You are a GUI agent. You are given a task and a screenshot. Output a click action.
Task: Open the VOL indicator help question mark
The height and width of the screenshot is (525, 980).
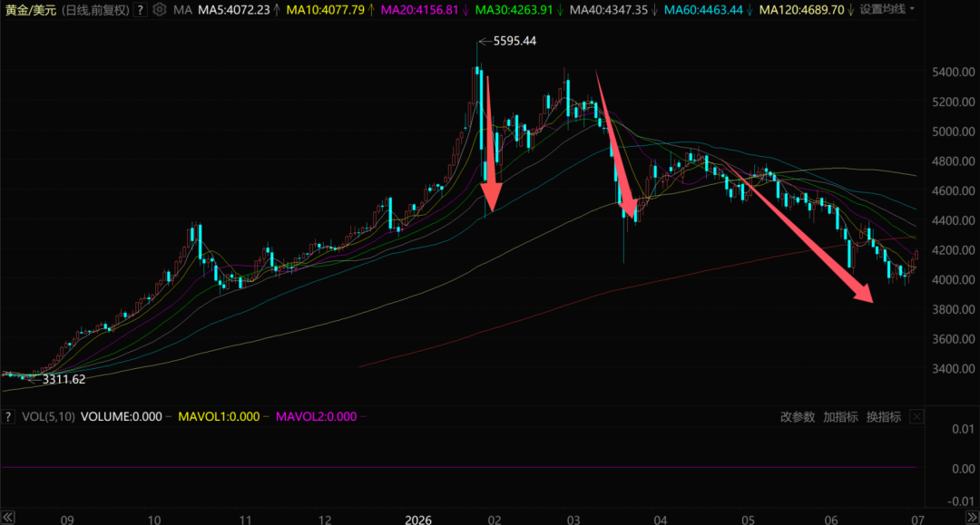click(x=7, y=416)
